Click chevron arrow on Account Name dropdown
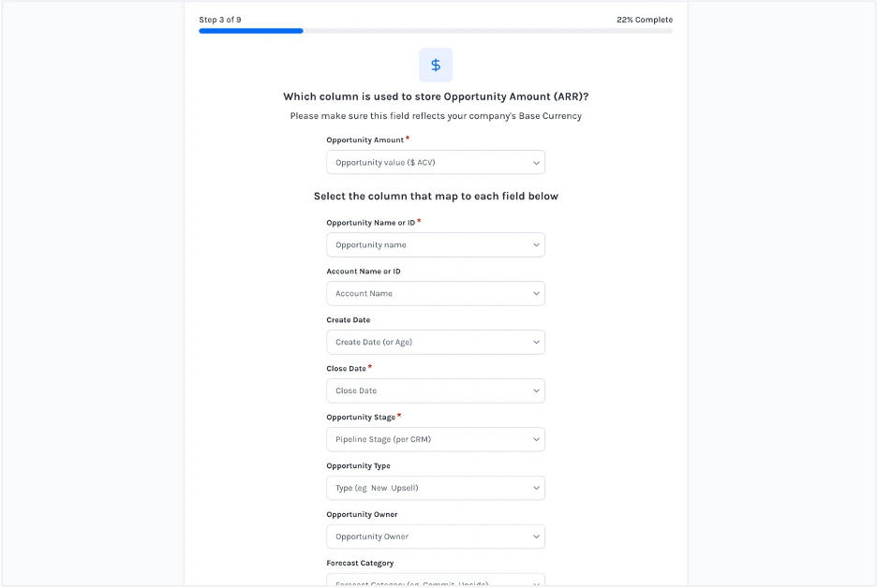Image resolution: width=877 pixels, height=588 pixels. pyautogui.click(x=536, y=294)
